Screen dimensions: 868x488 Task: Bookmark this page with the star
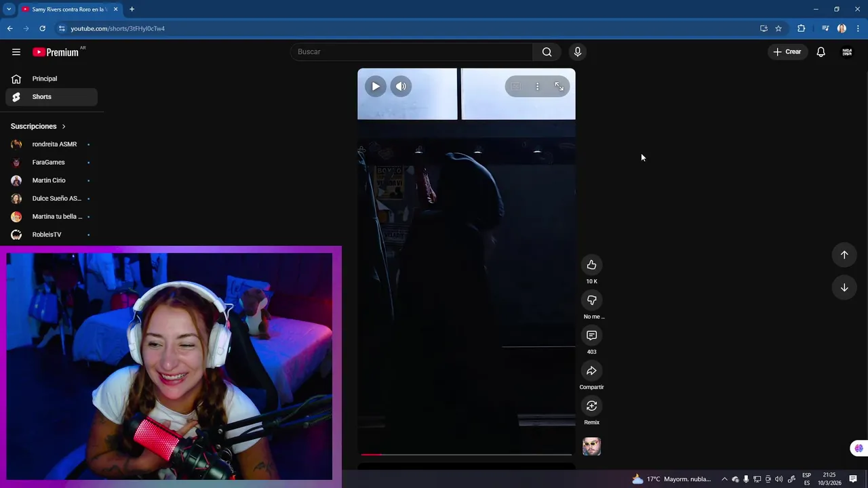pos(778,28)
